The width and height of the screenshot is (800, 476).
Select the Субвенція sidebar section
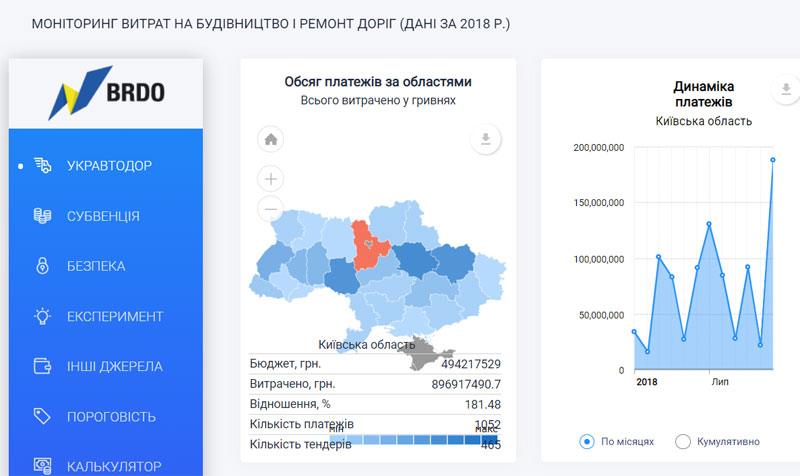pyautogui.click(x=103, y=216)
